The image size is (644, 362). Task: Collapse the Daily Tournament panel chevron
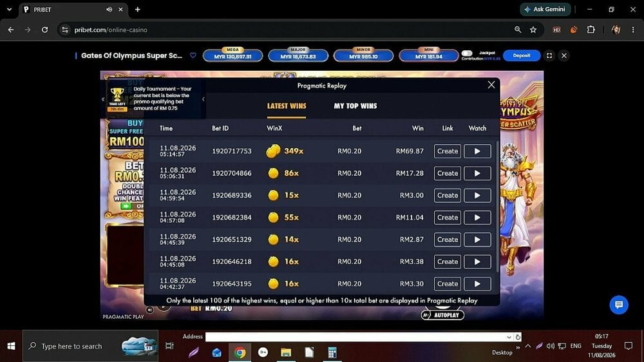coord(204,99)
